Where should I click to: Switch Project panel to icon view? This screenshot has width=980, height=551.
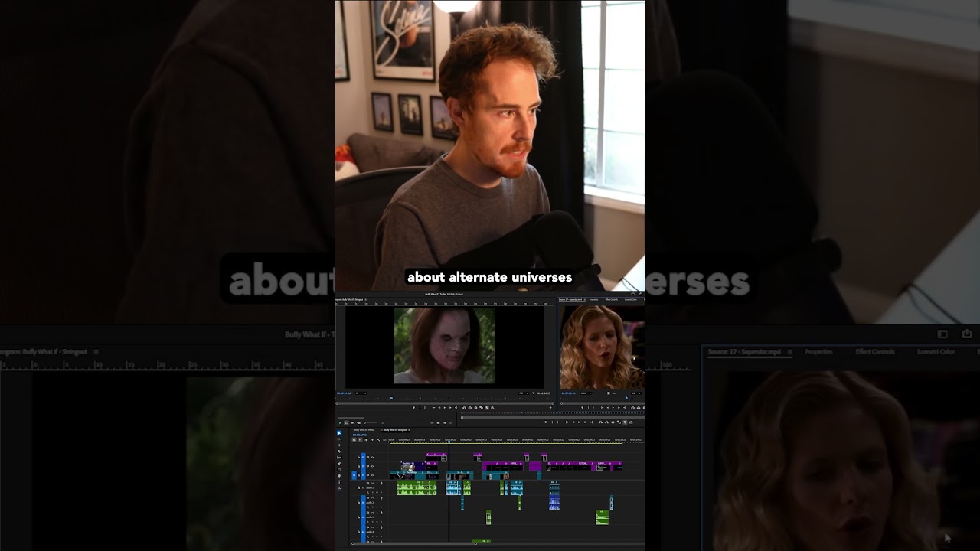pos(352,422)
